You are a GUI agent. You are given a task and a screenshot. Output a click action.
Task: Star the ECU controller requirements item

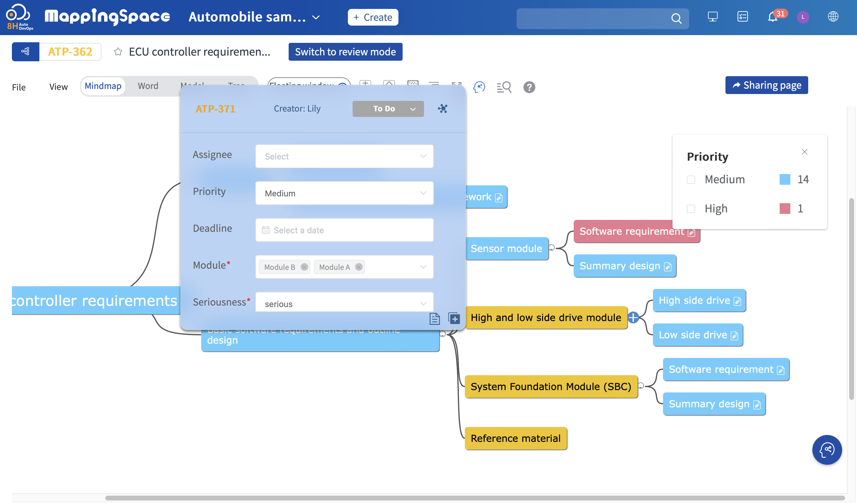point(118,52)
